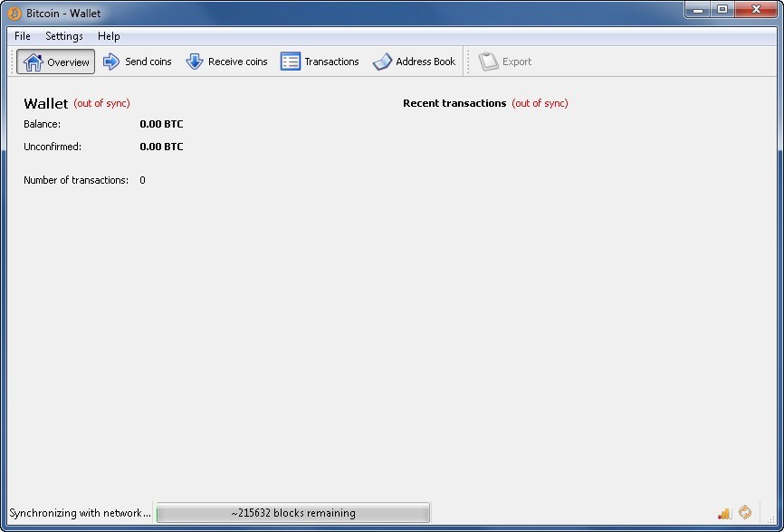The height and width of the screenshot is (532, 784).
Task: Click the sync status spinner icon
Action: point(745,512)
